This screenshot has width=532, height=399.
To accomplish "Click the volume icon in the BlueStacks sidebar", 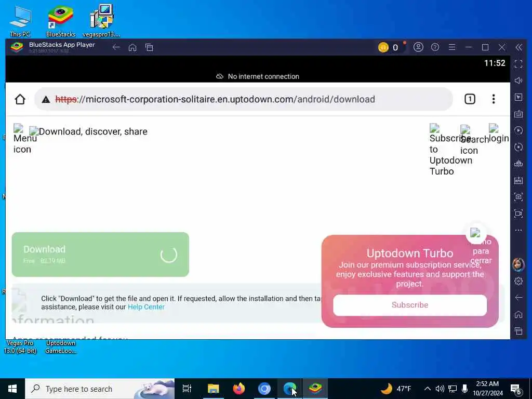I will (x=518, y=81).
